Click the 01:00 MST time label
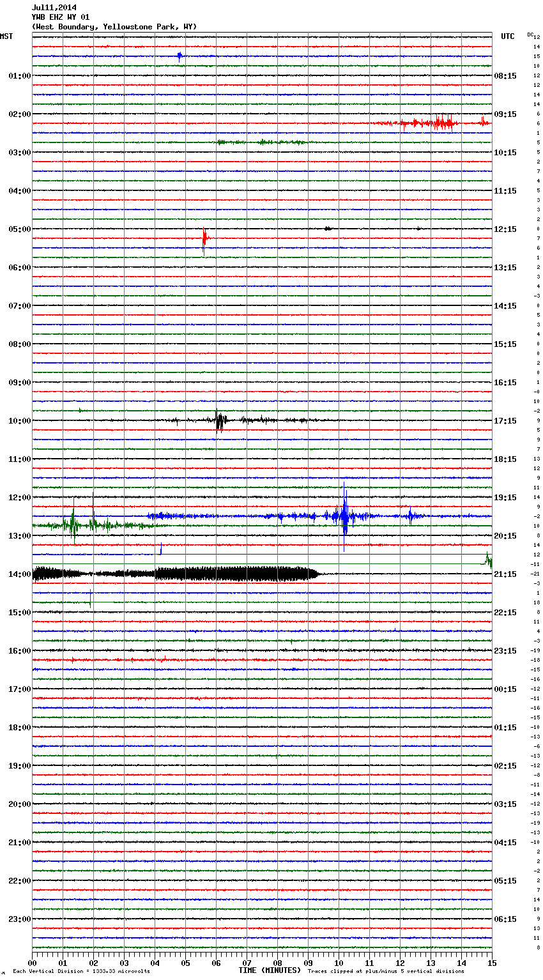The width and height of the screenshot is (543, 980). click(x=19, y=76)
